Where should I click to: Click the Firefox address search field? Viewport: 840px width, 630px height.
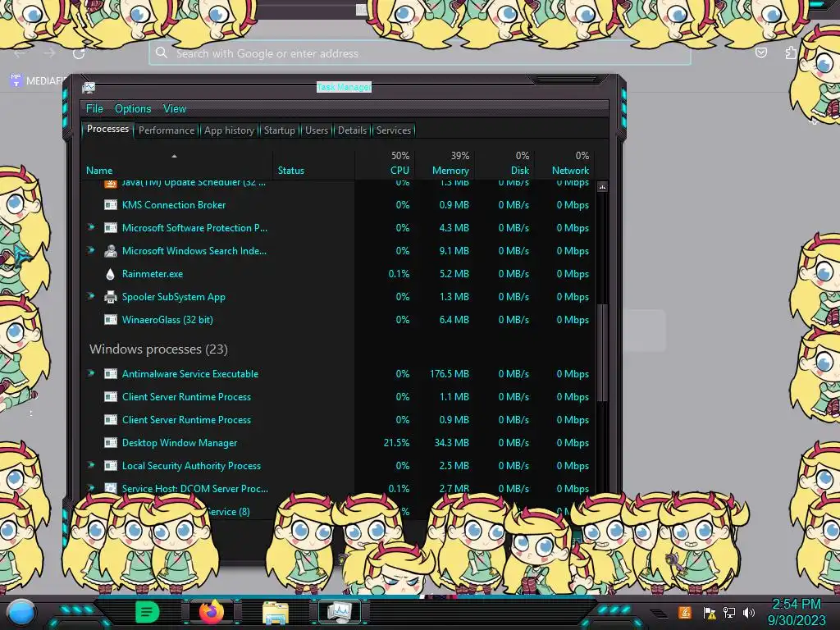[x=419, y=53]
